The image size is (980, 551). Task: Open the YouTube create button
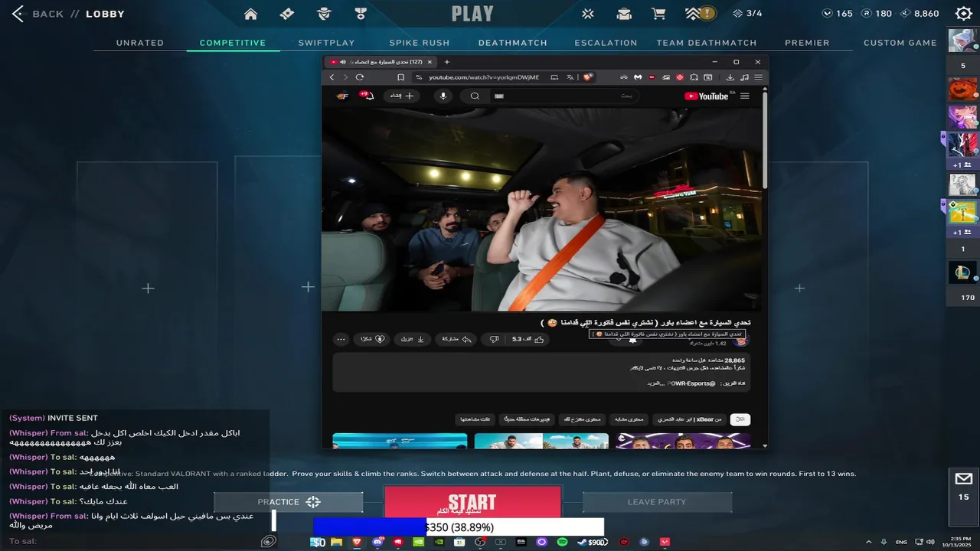[403, 96]
